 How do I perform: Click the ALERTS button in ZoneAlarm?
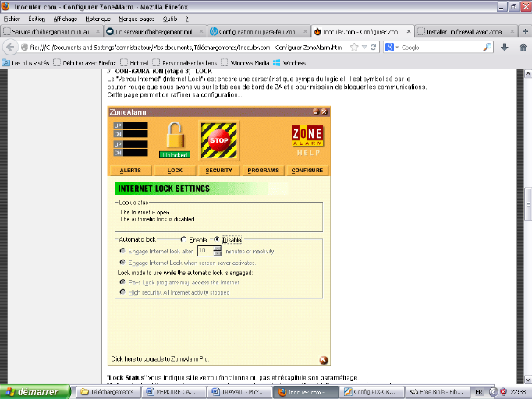click(130, 170)
